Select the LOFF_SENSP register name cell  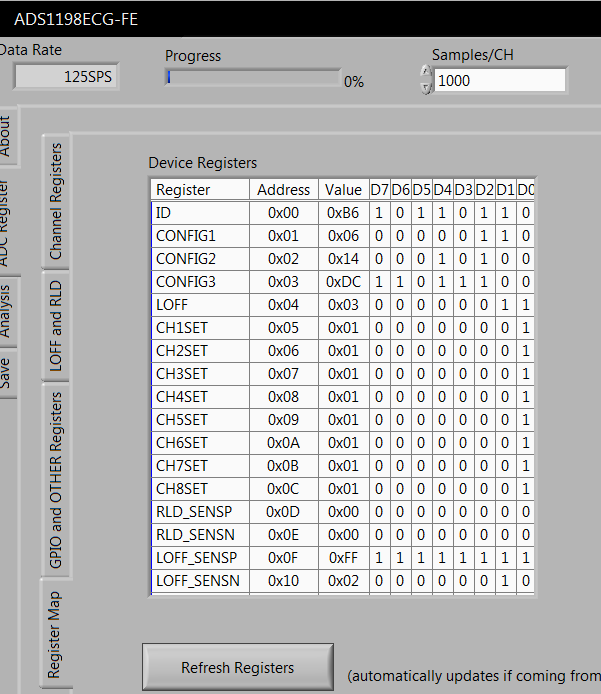pos(200,558)
